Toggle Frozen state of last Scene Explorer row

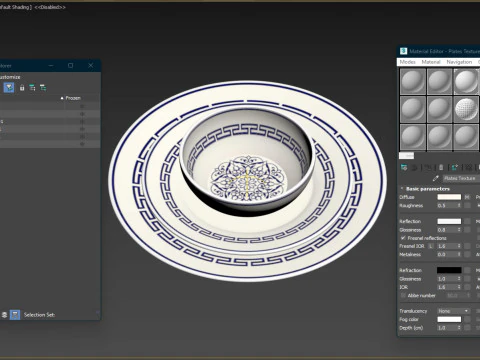point(82,144)
